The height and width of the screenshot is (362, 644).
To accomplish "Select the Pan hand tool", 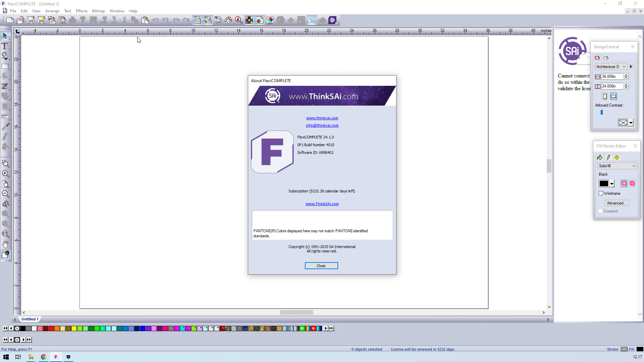I will (5, 244).
